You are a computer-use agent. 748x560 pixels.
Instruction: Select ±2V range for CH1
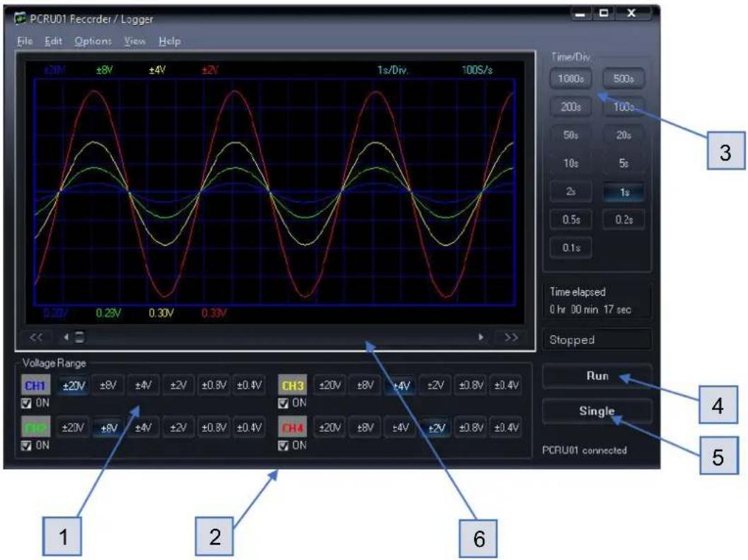178,385
